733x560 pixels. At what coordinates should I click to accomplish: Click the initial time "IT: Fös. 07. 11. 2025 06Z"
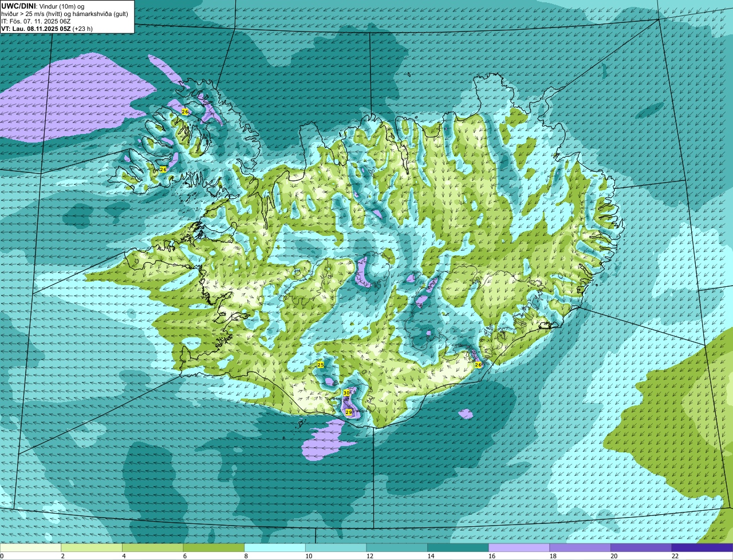pos(36,21)
